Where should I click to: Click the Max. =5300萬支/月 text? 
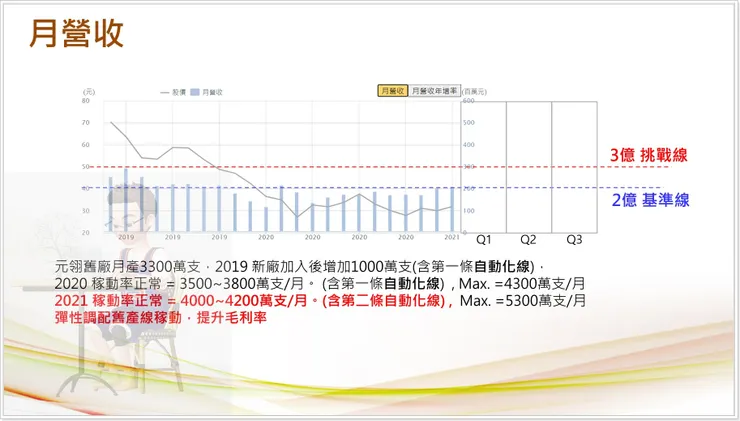pyautogui.click(x=523, y=301)
